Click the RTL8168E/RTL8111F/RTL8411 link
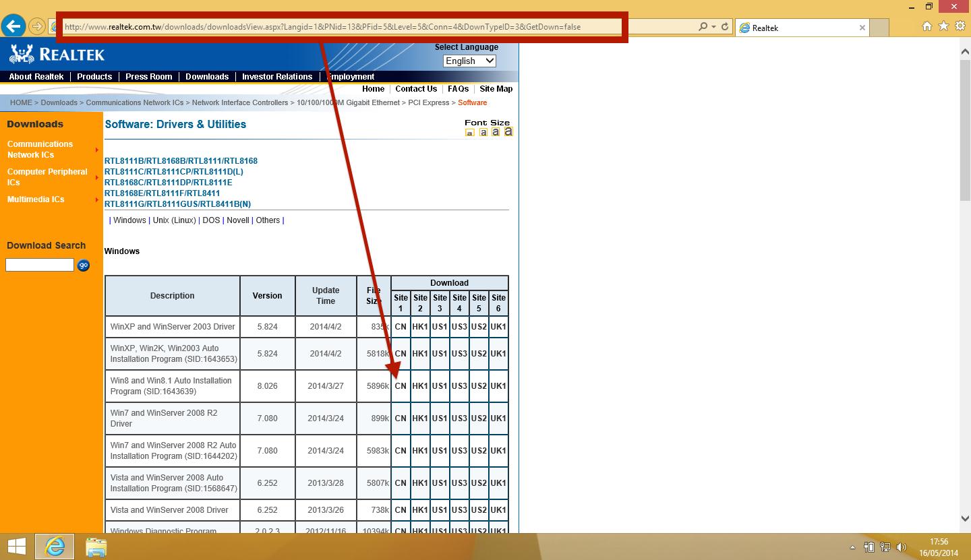The image size is (971, 560). pyautogui.click(x=162, y=193)
